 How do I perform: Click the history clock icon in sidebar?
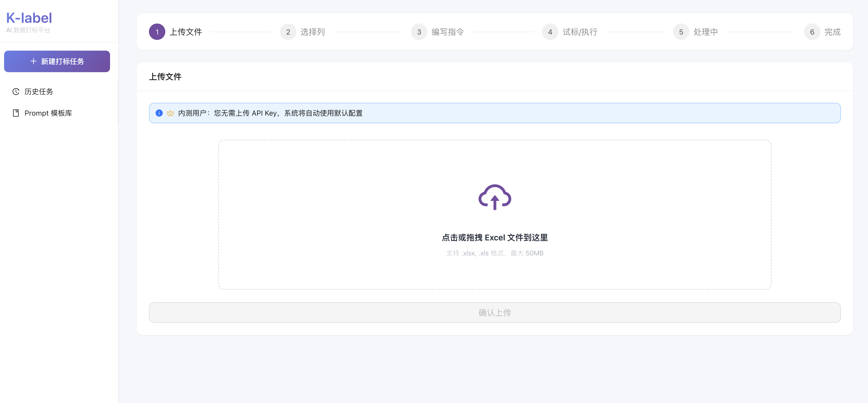16,92
